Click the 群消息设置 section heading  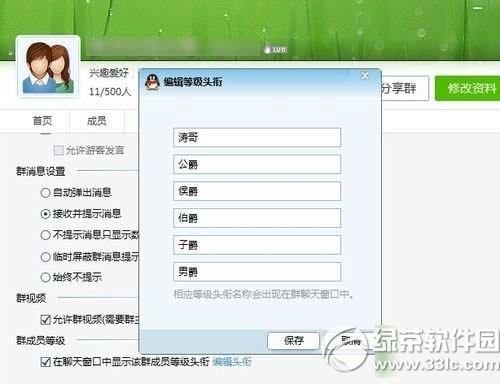pyautogui.click(x=41, y=172)
